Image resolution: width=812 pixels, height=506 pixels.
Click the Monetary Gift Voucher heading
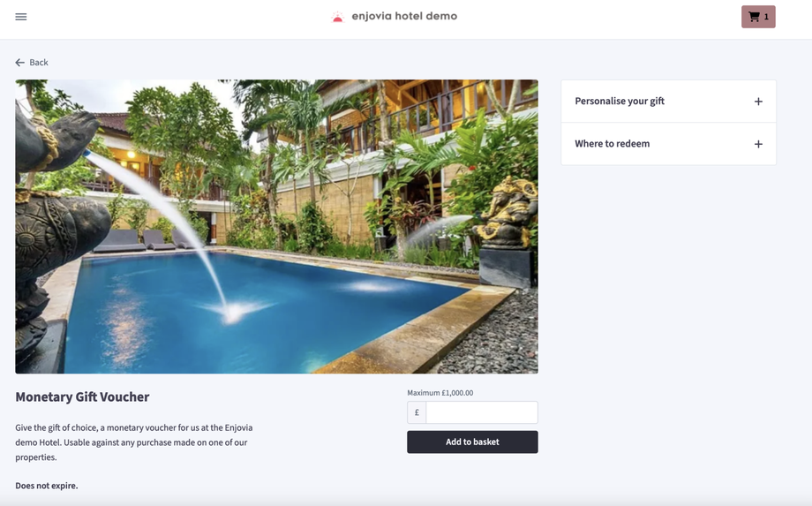[82, 396]
